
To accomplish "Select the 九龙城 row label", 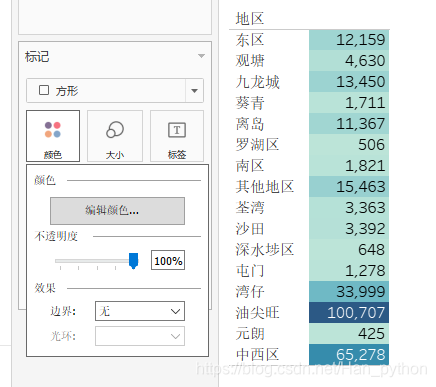I will 258,82.
